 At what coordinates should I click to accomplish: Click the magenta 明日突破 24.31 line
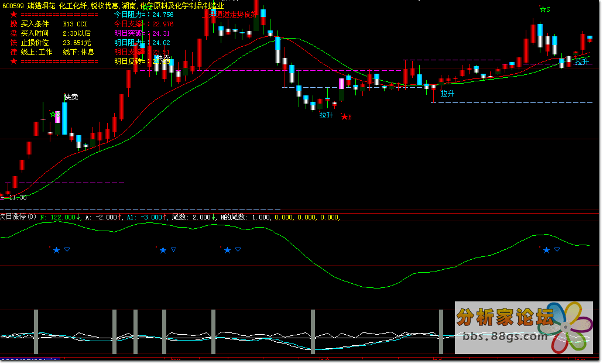click(142, 33)
